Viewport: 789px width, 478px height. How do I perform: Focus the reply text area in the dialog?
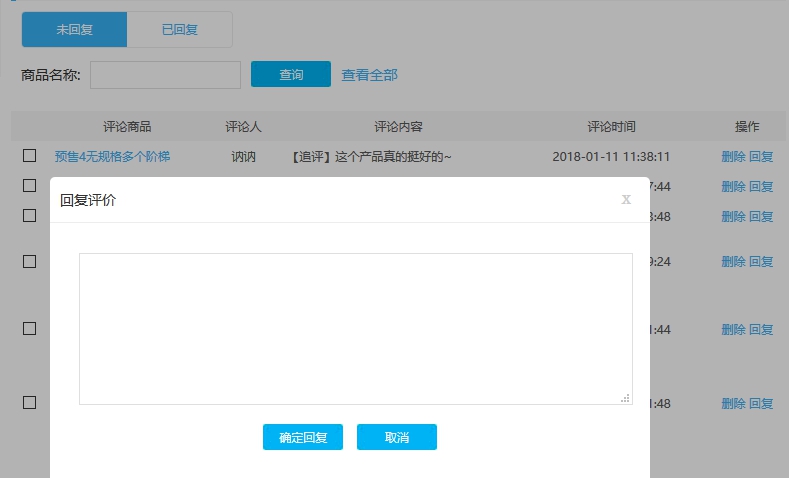[355, 328]
